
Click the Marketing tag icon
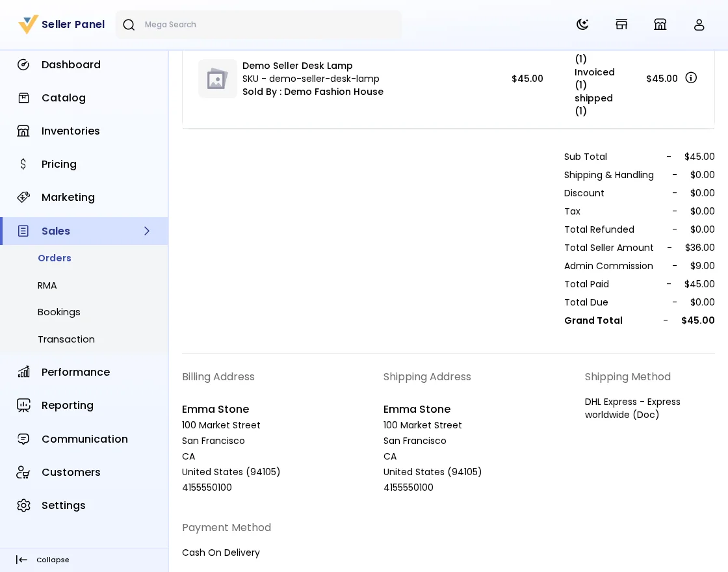pyautogui.click(x=23, y=198)
